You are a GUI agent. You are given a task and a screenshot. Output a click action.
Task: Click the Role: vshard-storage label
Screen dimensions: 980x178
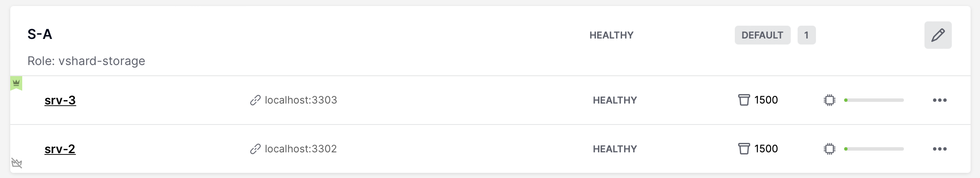point(86,61)
